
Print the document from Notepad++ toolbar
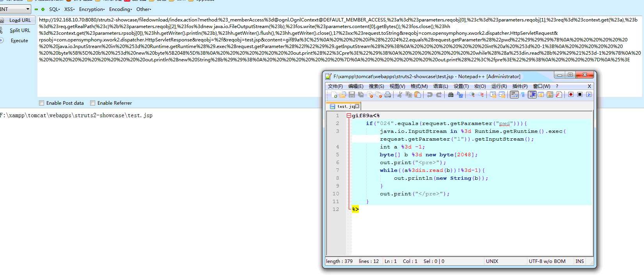point(388,95)
